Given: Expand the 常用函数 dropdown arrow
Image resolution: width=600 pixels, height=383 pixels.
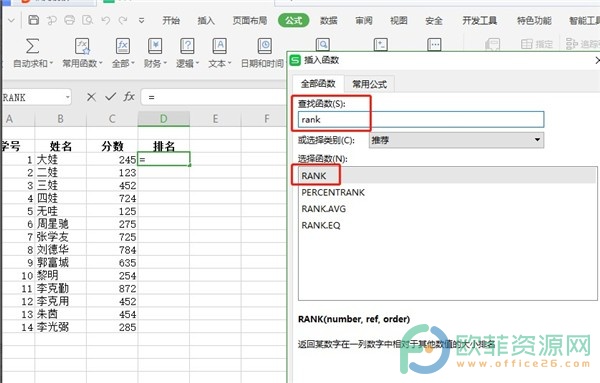Looking at the screenshot, I should 101,63.
